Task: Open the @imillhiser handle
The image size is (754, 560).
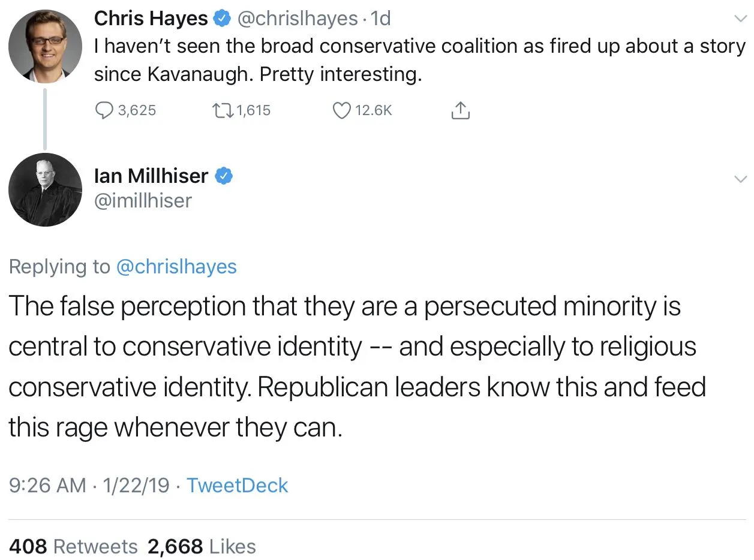Action: pos(143,200)
